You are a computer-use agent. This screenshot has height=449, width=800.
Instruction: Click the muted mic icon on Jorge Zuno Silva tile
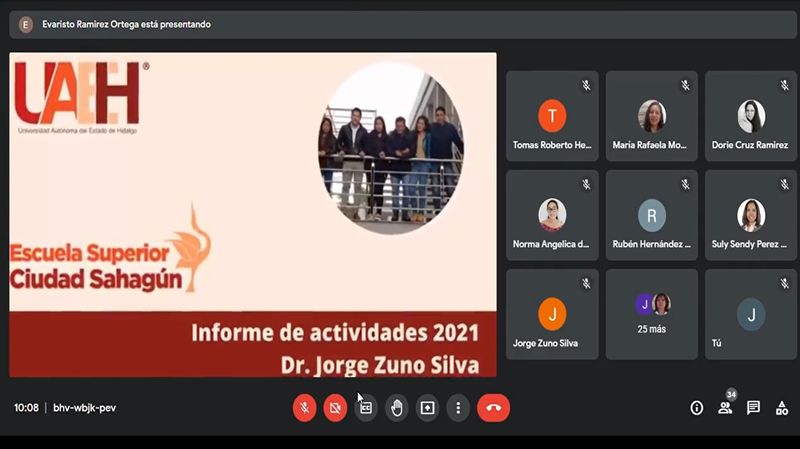pos(586,283)
